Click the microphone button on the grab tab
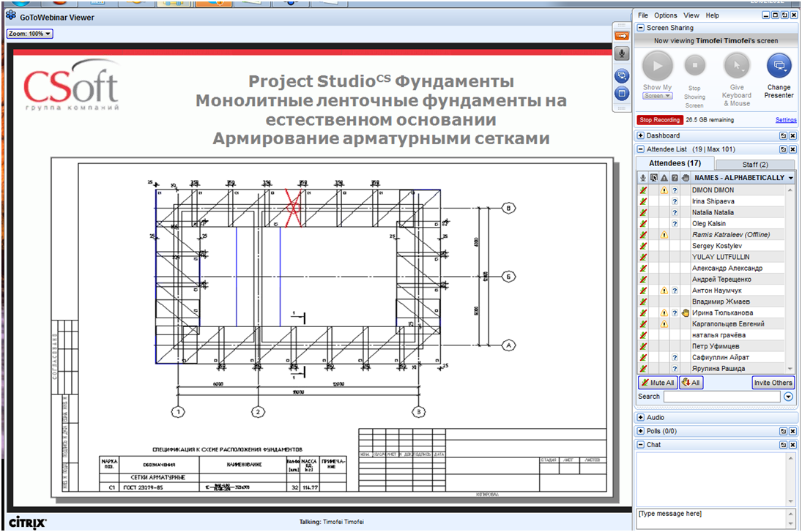802x532 pixels. tap(621, 53)
